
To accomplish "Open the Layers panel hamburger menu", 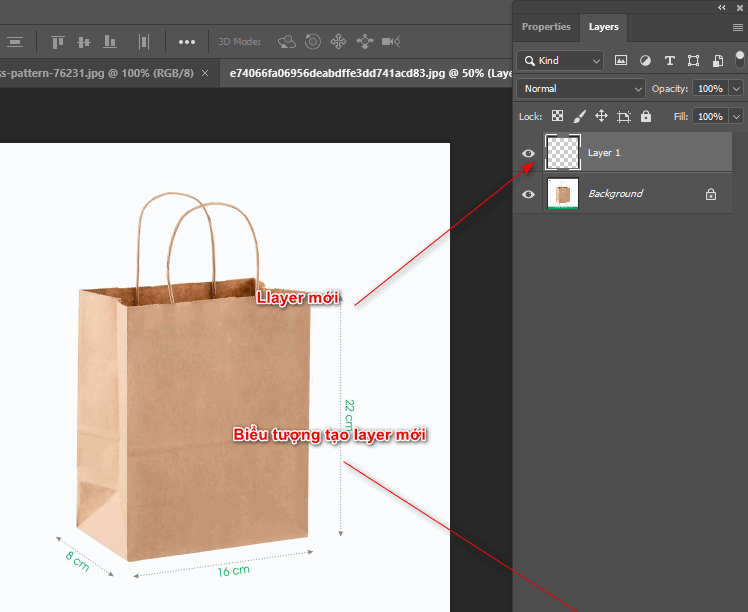I will [x=738, y=27].
